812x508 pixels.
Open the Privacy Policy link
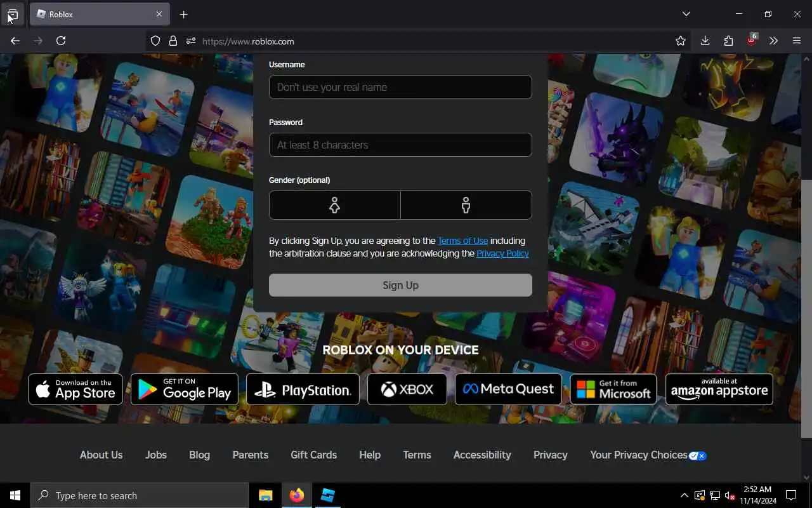502,253
